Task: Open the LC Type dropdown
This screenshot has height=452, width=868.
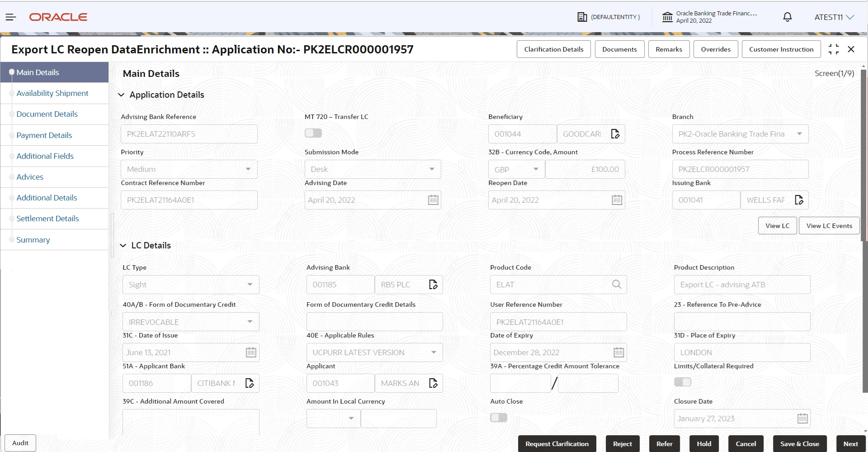Action: [x=250, y=284]
